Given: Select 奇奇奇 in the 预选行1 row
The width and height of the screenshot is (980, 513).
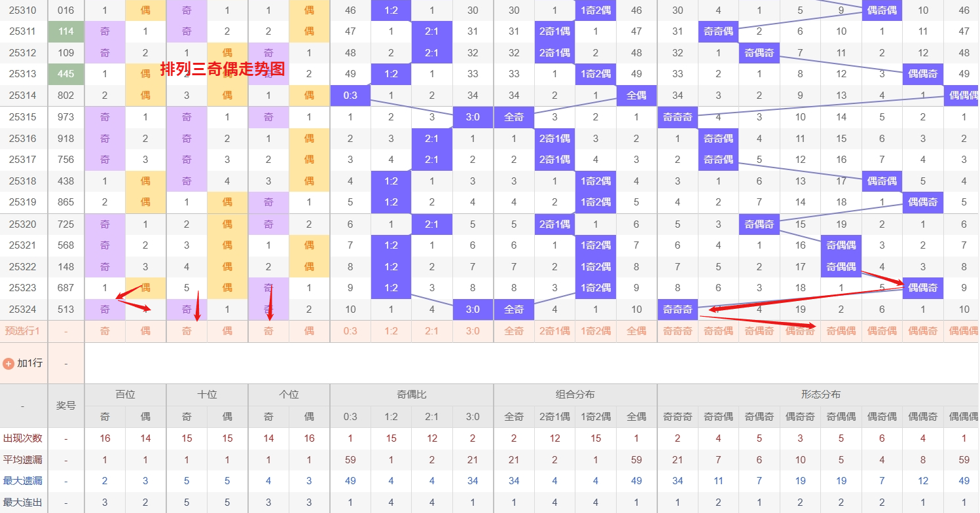Looking at the screenshot, I should [678, 331].
